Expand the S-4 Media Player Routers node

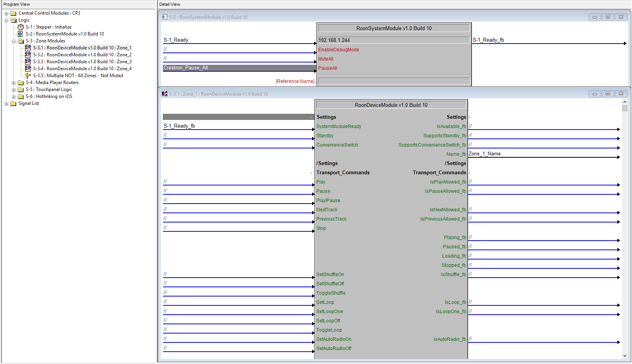14,83
